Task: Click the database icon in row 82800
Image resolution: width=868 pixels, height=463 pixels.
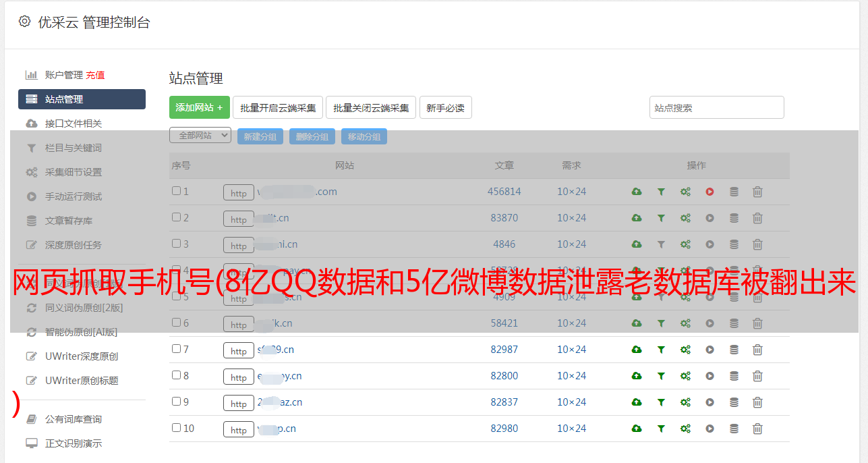Action: coord(734,376)
